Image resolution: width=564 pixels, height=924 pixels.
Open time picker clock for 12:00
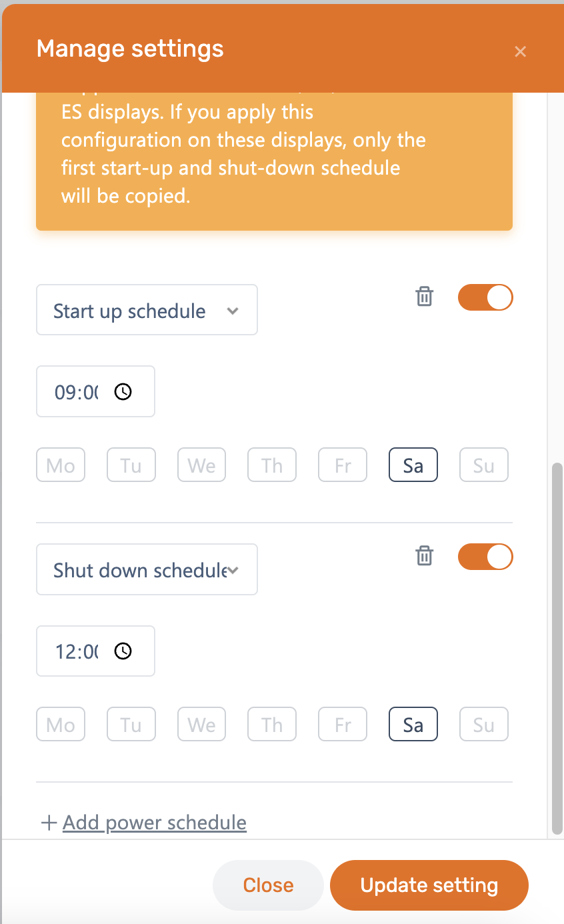click(x=123, y=651)
